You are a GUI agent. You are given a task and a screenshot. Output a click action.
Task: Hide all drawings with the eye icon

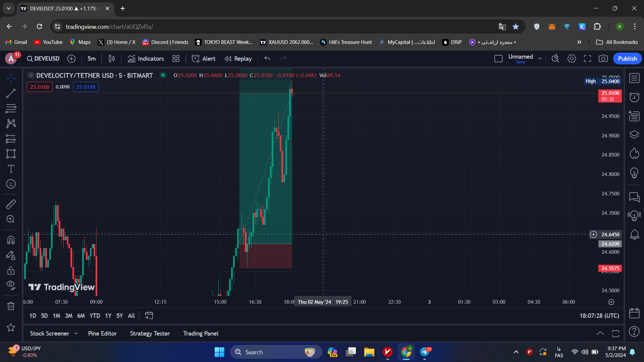click(11, 285)
